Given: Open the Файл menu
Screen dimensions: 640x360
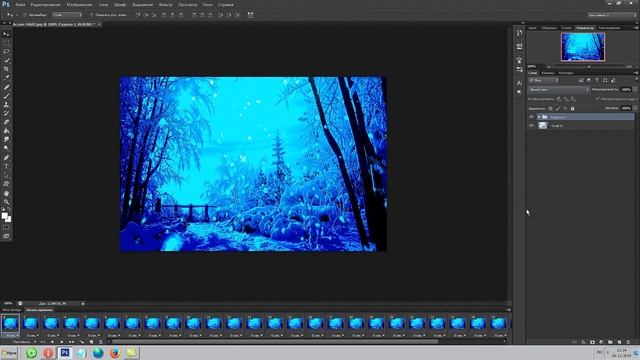Looking at the screenshot, I should (20, 4).
